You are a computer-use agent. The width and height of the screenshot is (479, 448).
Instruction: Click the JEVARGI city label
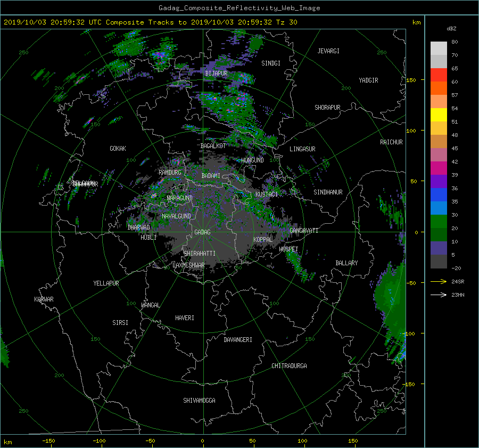point(328,51)
